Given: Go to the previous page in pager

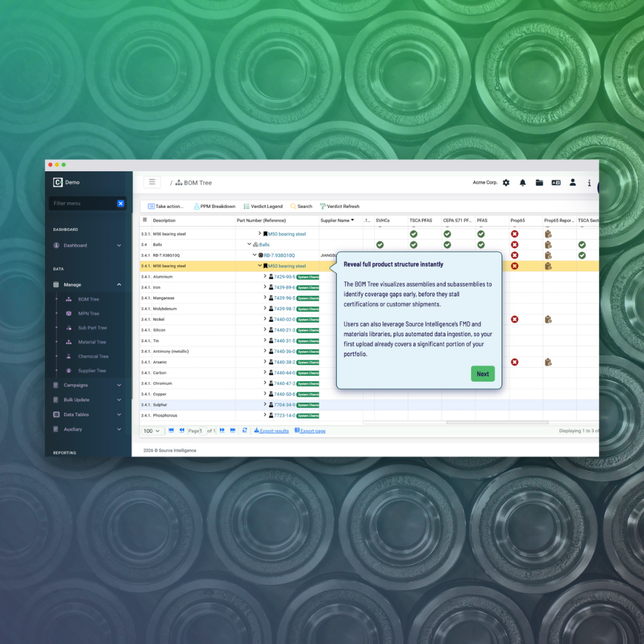Looking at the screenshot, I should [182, 430].
